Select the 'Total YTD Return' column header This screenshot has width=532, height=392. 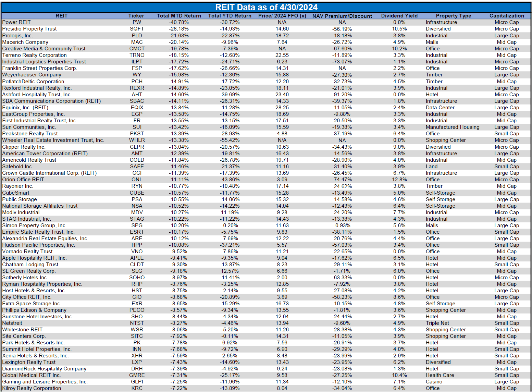coord(230,16)
